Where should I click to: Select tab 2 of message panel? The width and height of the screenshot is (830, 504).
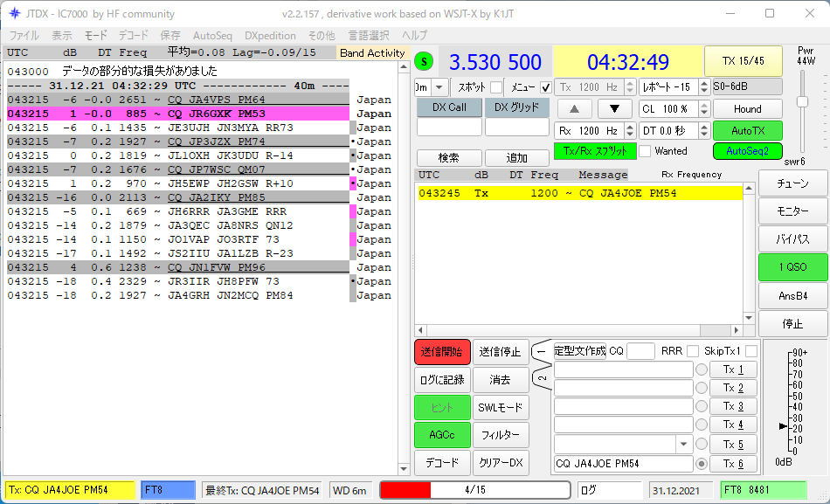[542, 378]
